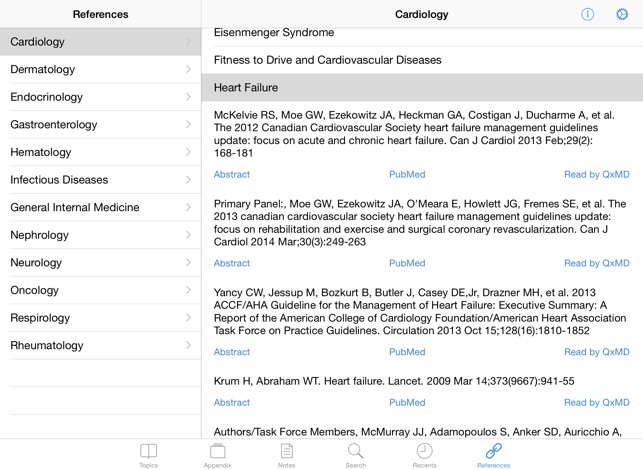The image size is (643, 470).
Task: Tap the Recents clock icon
Action: tap(424, 453)
